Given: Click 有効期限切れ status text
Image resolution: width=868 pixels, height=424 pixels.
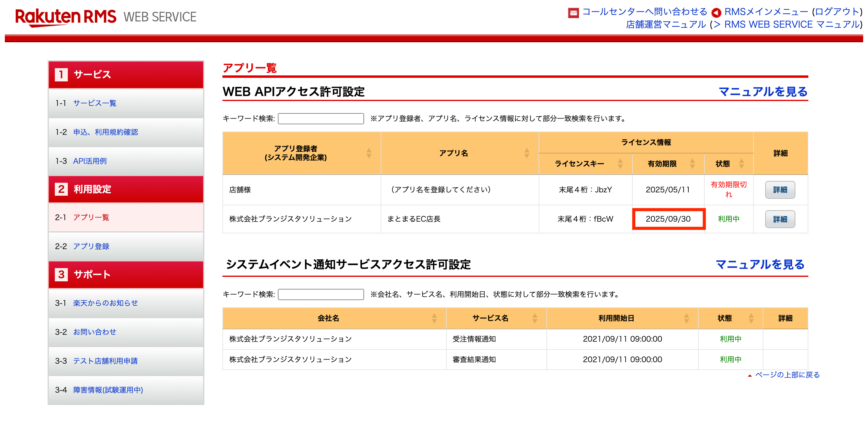Looking at the screenshot, I should point(728,189).
